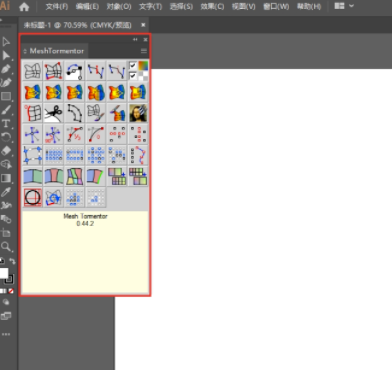Viewport: 392px width, 370px height.
Task: Toggle the upper color checkbox in MeshTormentor
Action: tap(133, 65)
